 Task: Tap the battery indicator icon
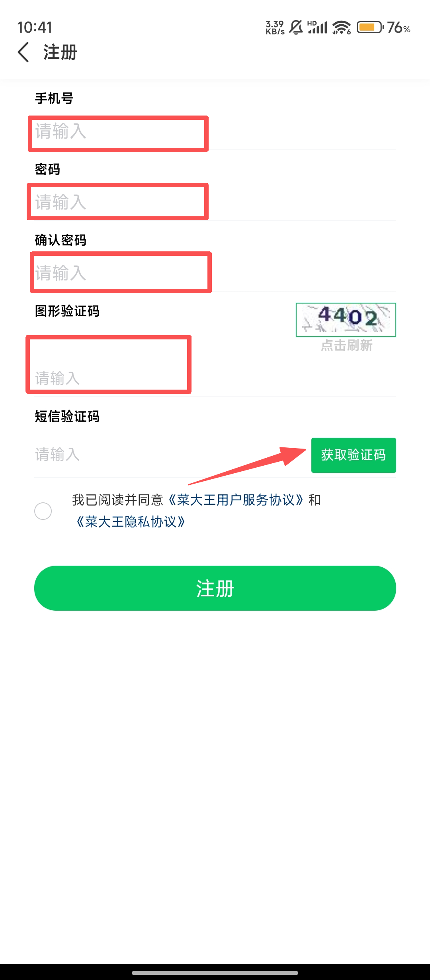pos(370,27)
